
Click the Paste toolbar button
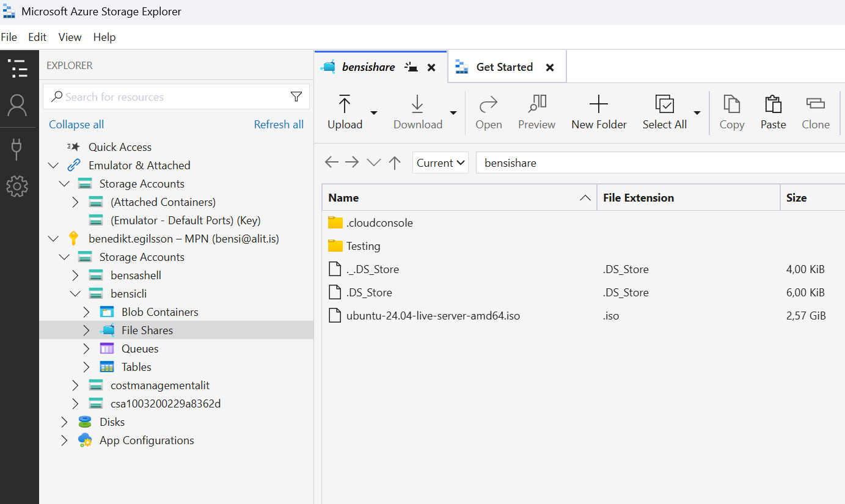(774, 112)
